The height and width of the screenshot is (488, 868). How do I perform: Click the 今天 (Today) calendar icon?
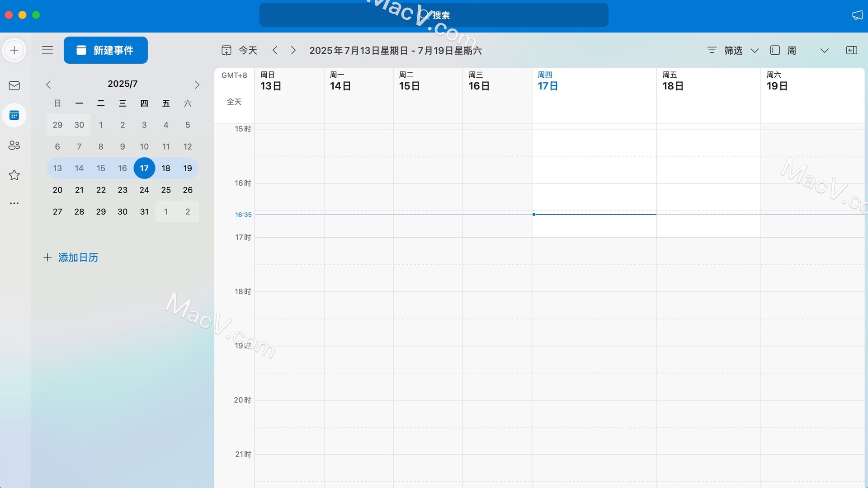(226, 50)
